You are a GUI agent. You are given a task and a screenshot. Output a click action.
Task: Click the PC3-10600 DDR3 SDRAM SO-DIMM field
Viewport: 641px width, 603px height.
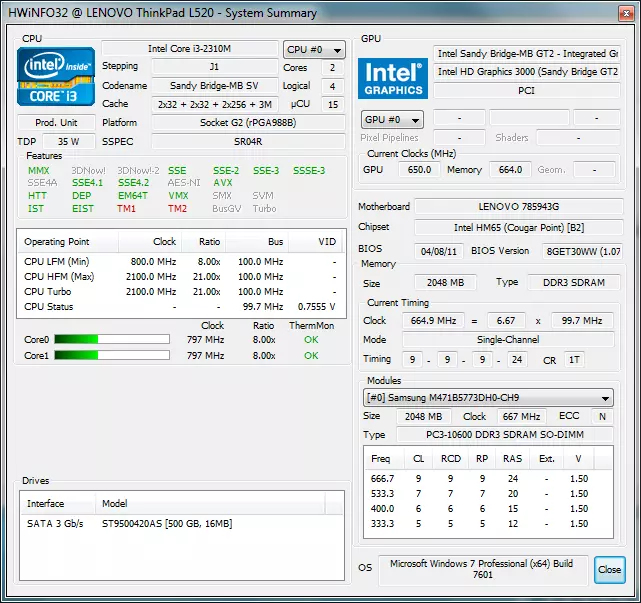[505, 434]
